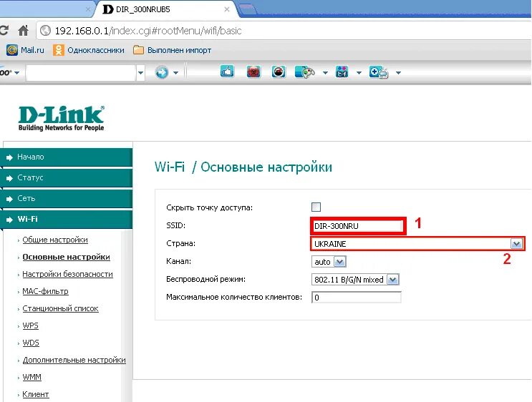532x402 pixels.
Task: Open Основные настройки submenu link
Action: point(66,257)
